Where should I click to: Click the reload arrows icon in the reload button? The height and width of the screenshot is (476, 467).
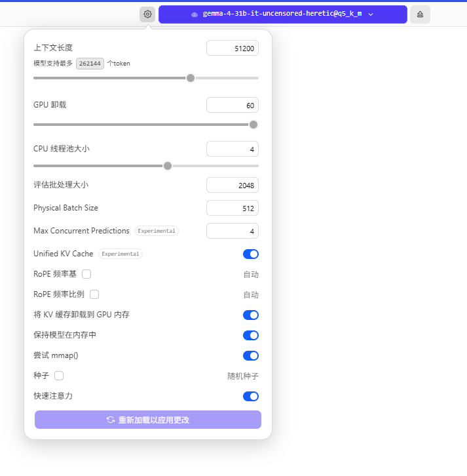coord(111,420)
